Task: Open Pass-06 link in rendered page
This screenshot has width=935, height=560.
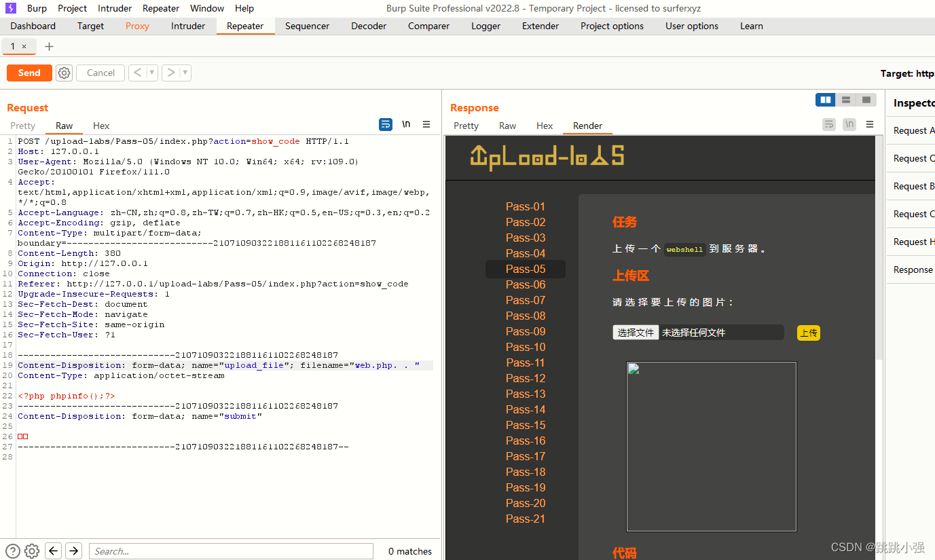Action: click(526, 284)
